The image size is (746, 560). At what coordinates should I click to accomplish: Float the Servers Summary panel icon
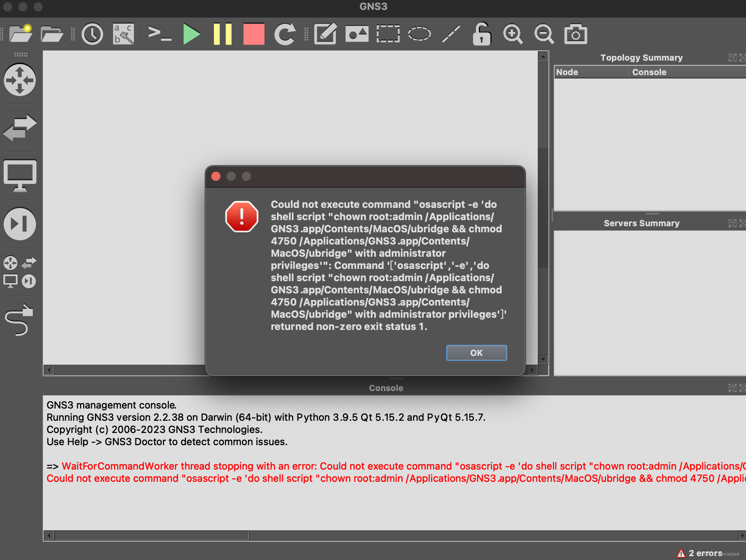[732, 223]
